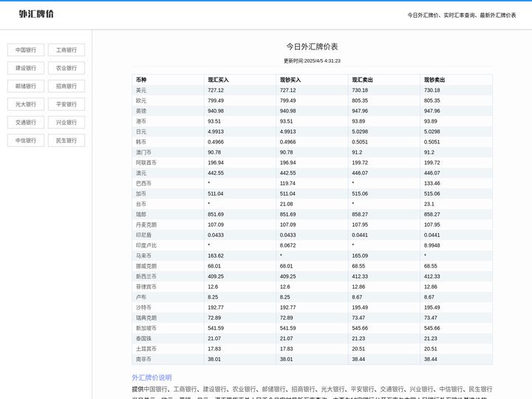532x399 pixels.
Task: Click the 现钞卖出 column header
Action: [434, 80]
